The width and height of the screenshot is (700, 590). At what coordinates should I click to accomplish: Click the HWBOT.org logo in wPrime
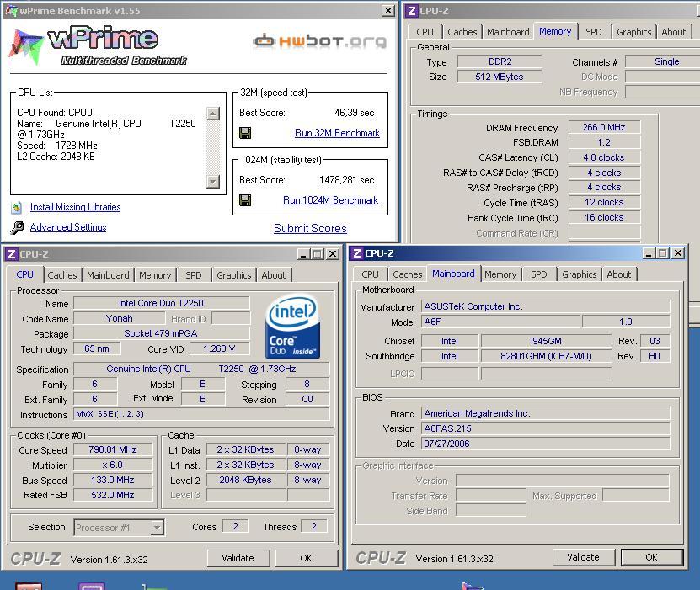319,41
